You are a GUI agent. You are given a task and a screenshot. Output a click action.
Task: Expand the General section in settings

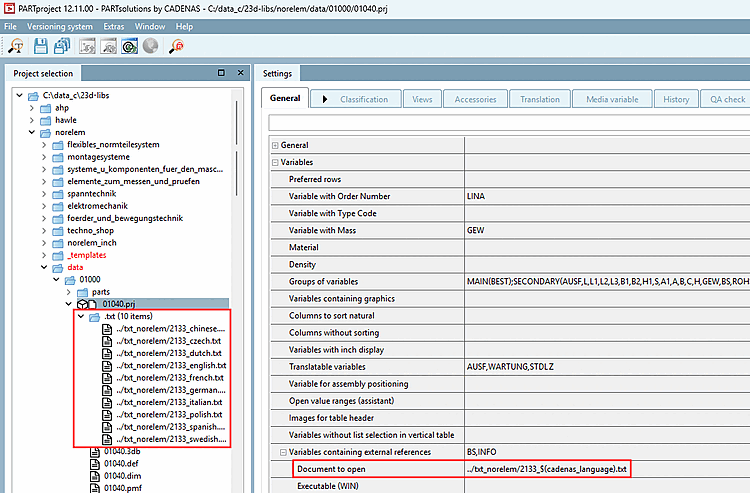point(275,145)
